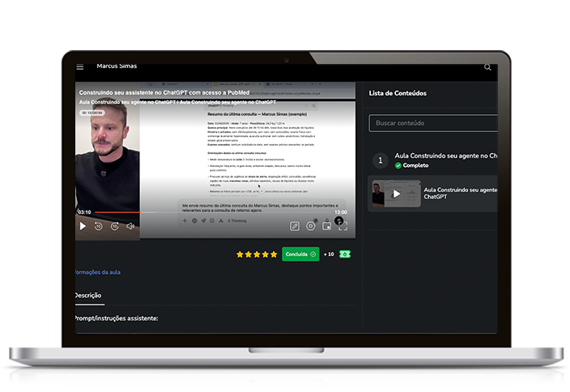
Task: Click the Buscar conteúdo search field
Action: pyautogui.click(x=432, y=123)
